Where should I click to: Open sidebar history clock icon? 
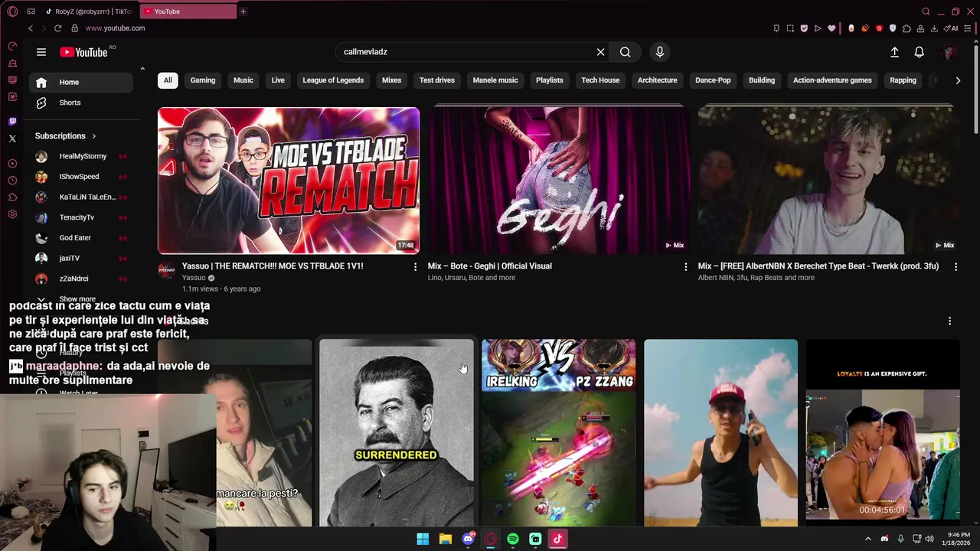[12, 181]
